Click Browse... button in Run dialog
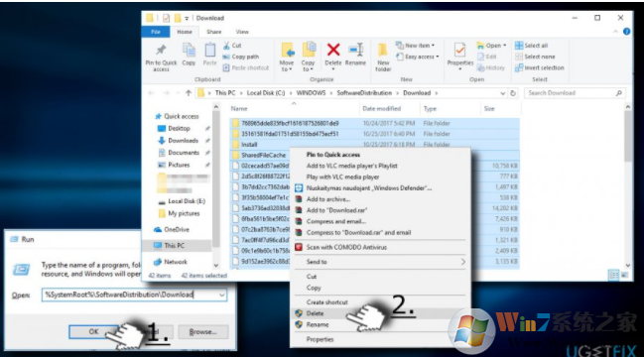 [x=202, y=332]
